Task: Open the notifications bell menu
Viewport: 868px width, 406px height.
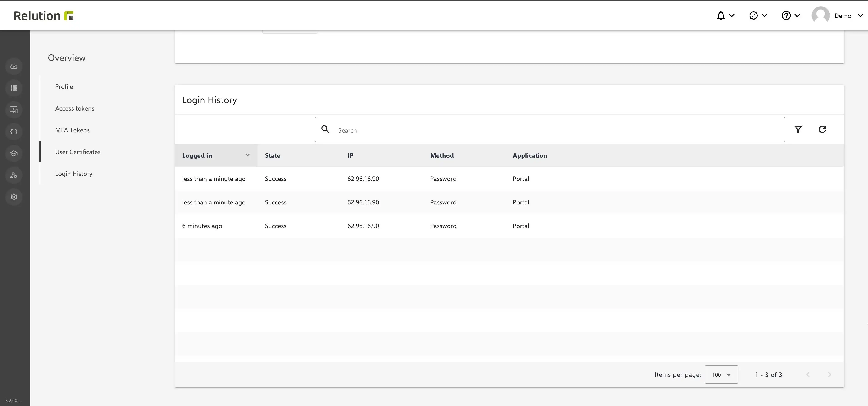Action: coord(721,15)
